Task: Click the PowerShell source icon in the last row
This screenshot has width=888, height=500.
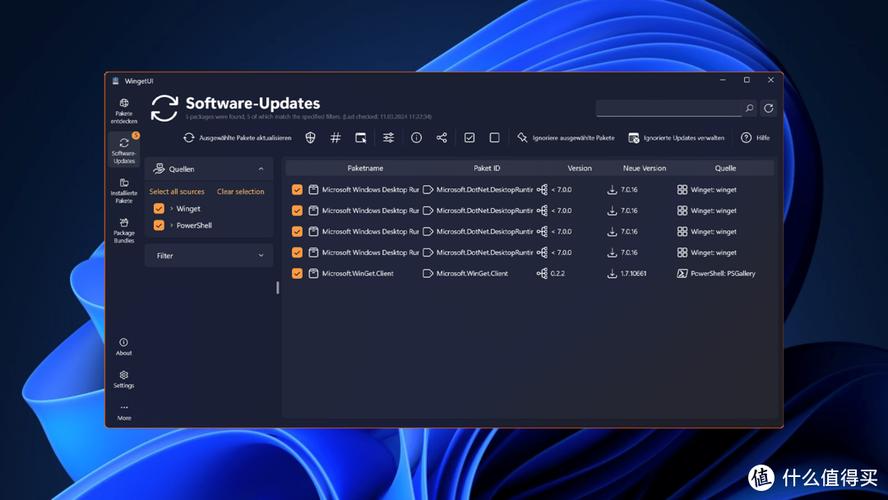Action: coord(682,273)
